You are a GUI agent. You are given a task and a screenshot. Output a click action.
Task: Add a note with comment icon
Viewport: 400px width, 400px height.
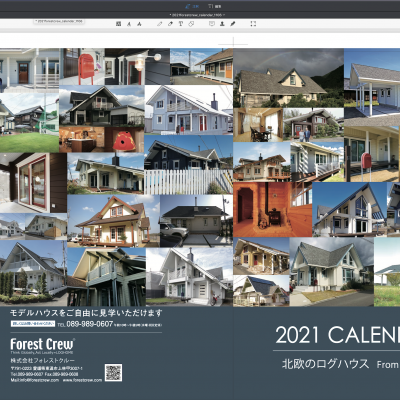[212, 24]
